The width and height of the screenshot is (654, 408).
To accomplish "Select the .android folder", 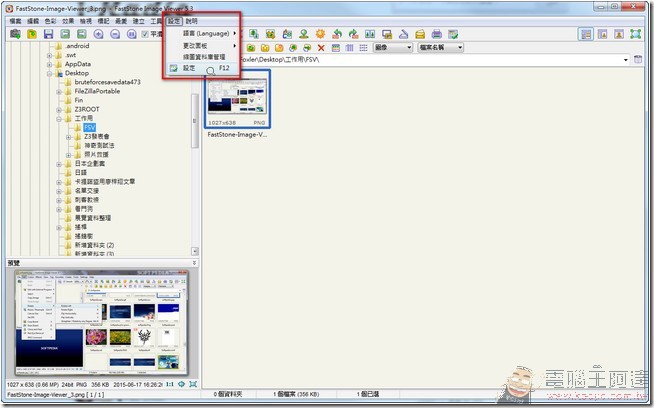I will pos(77,46).
